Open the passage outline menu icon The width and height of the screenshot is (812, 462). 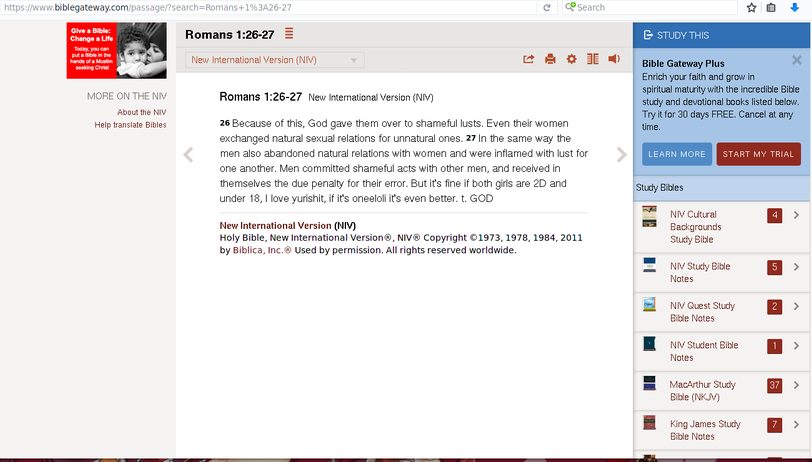(289, 34)
